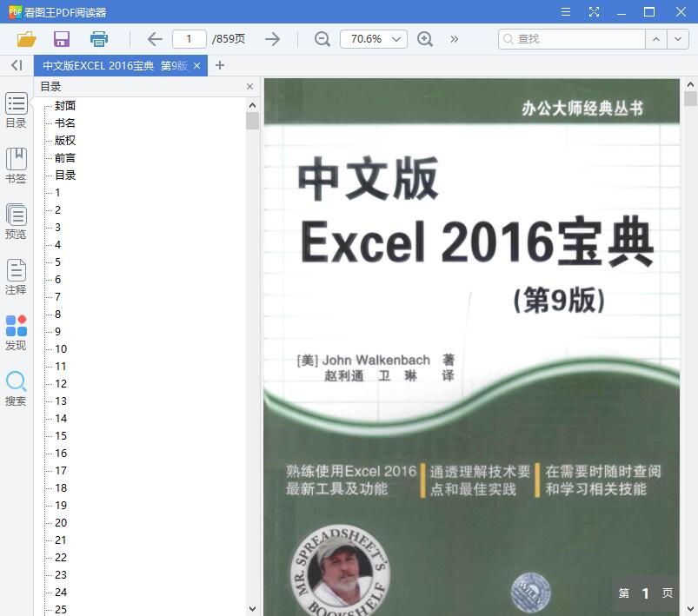Screen dimensions: 698x616
Task: Open the 搜索 search panel
Action: [16, 388]
